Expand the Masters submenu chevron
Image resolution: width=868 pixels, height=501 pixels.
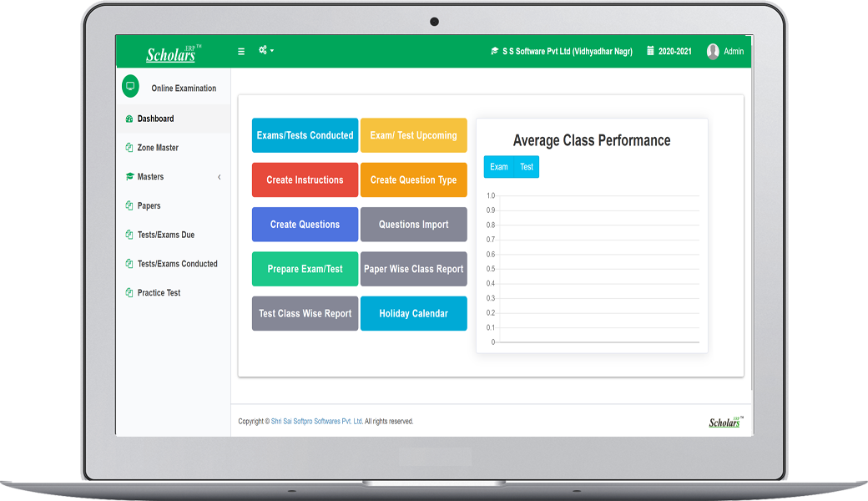[x=220, y=177]
